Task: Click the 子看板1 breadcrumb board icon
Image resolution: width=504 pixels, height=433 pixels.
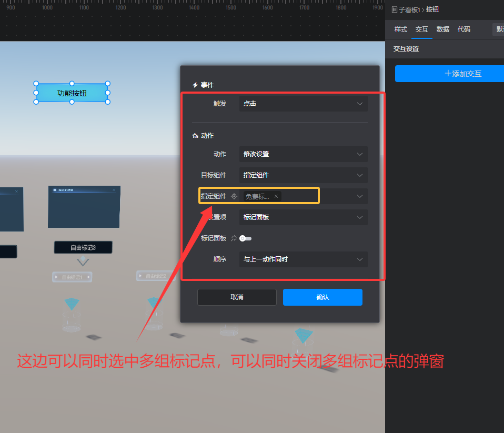Action: pos(395,9)
